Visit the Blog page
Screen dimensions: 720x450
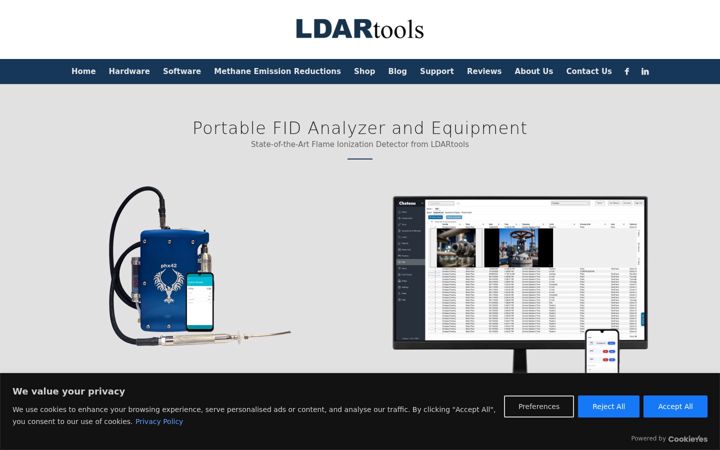(x=397, y=71)
